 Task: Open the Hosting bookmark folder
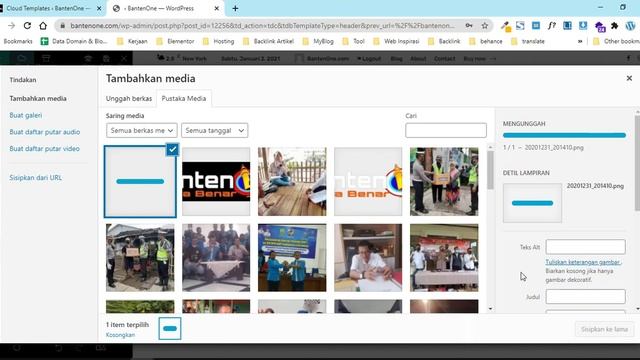point(219,41)
